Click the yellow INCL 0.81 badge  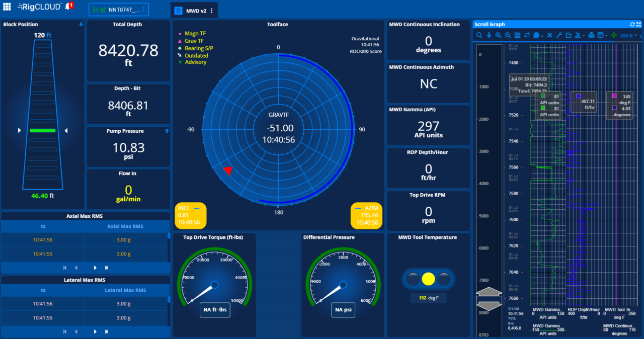click(x=190, y=215)
